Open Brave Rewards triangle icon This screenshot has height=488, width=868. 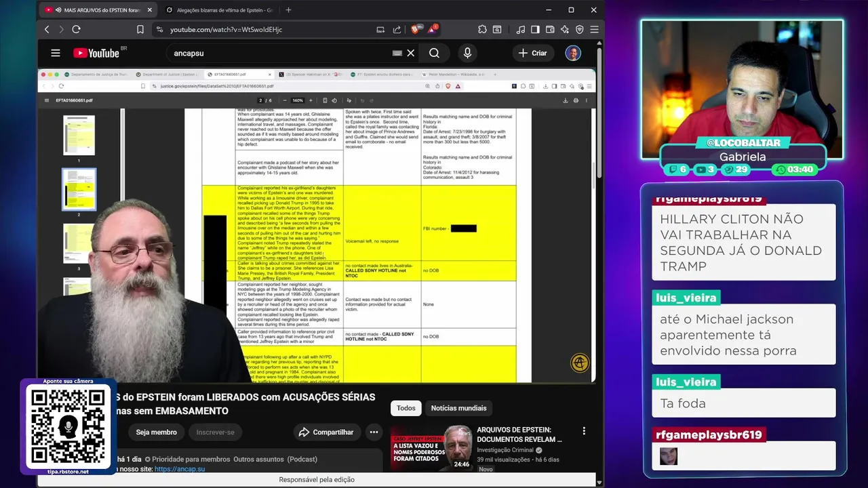pyautogui.click(x=432, y=29)
